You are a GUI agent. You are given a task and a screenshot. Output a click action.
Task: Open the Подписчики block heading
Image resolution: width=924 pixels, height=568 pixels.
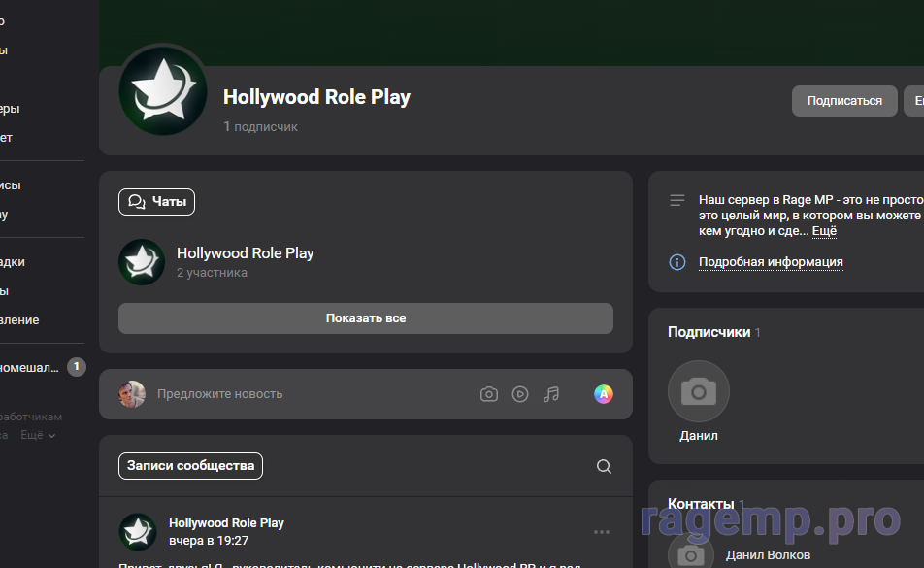[709, 332]
